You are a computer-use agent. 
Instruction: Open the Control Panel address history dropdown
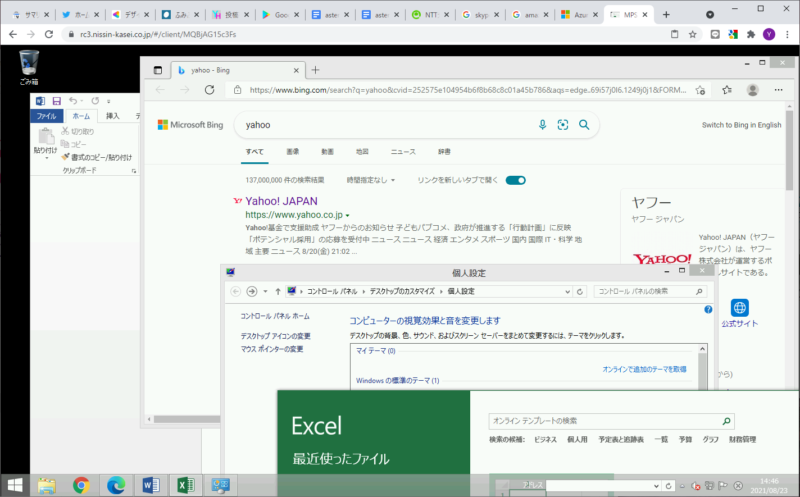[x=567, y=292]
